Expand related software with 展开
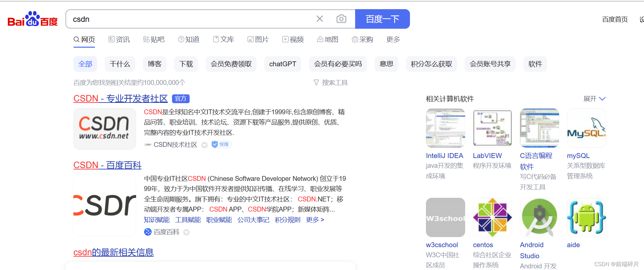Image resolution: width=644 pixels, height=270 pixels. (594, 99)
